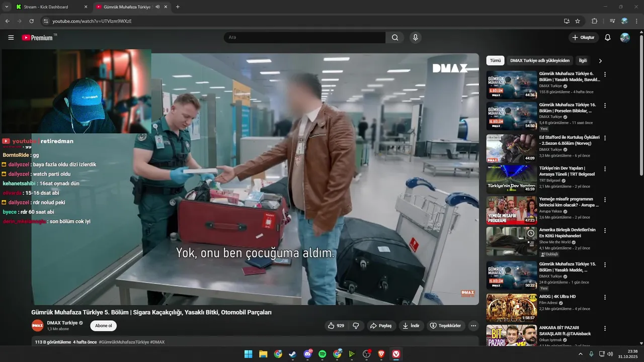This screenshot has width=644, height=362.
Task: Click the browser address bar URL
Action: tap(92, 21)
